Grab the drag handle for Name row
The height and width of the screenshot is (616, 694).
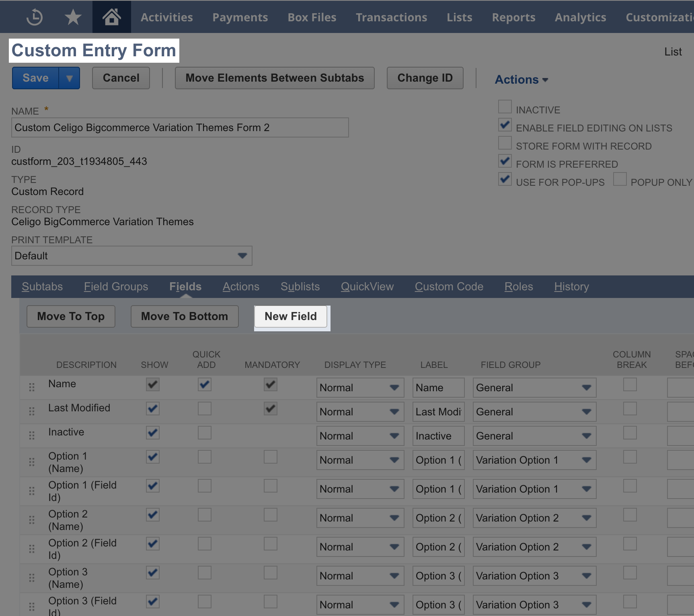32,387
